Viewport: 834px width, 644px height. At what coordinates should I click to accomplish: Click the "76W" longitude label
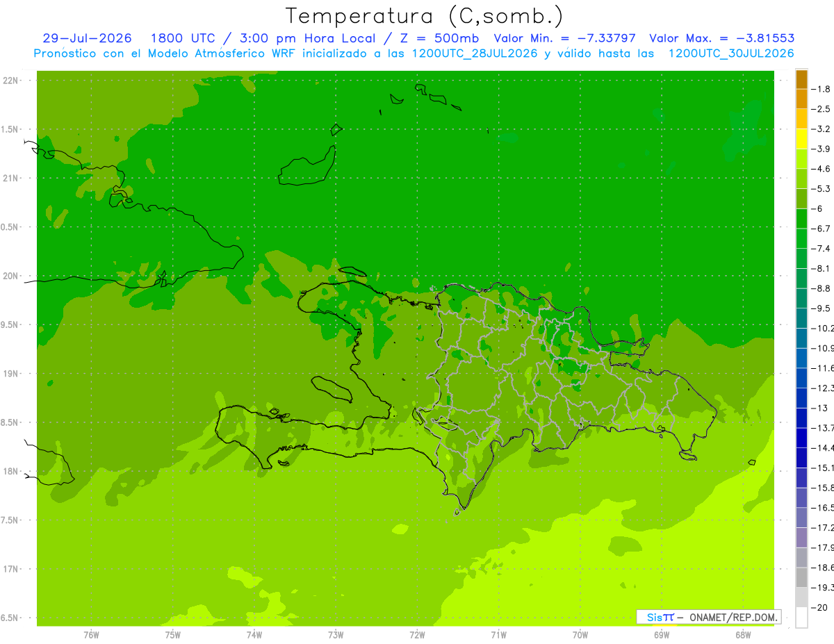pos(91,635)
